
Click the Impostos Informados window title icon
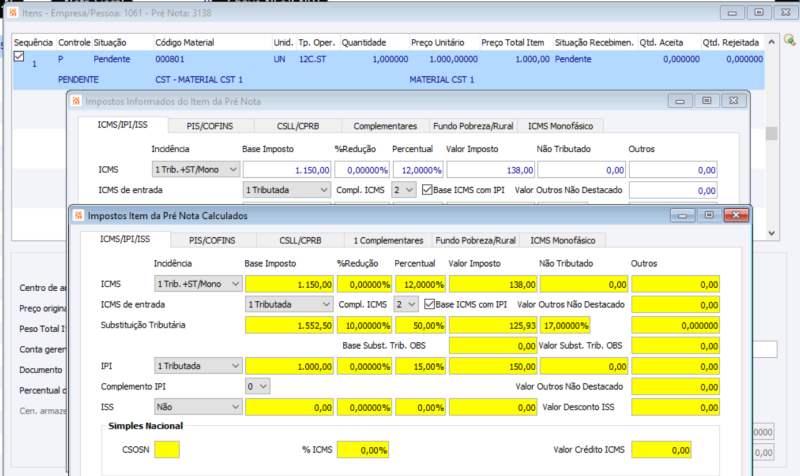pyautogui.click(x=76, y=101)
